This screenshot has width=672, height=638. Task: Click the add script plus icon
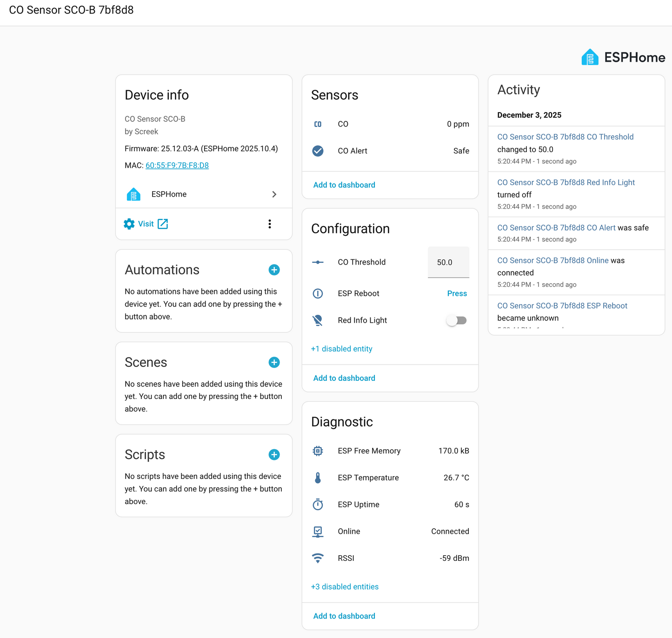[x=274, y=455]
